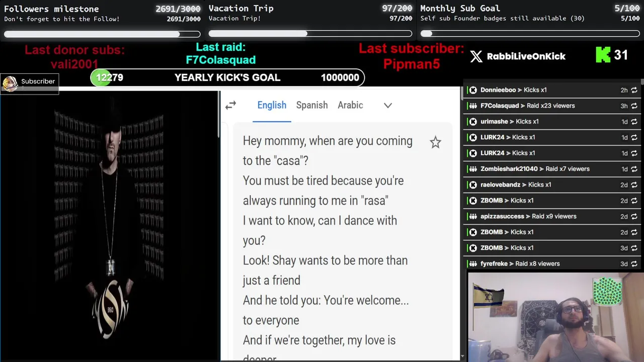Click raid icon on Zombieshark21040 row
Screen dimensions: 644x362
click(x=472, y=169)
